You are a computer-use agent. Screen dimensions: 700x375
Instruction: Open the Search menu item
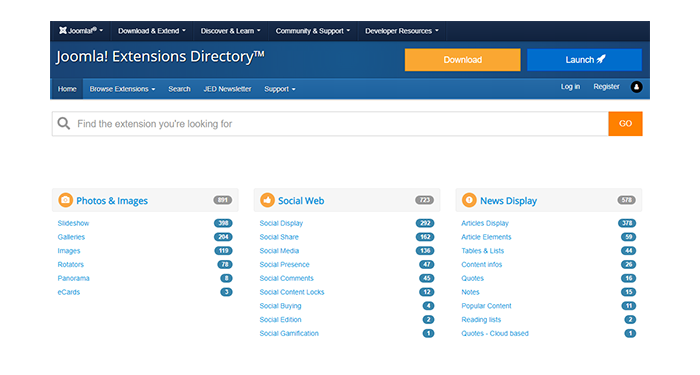tap(179, 89)
